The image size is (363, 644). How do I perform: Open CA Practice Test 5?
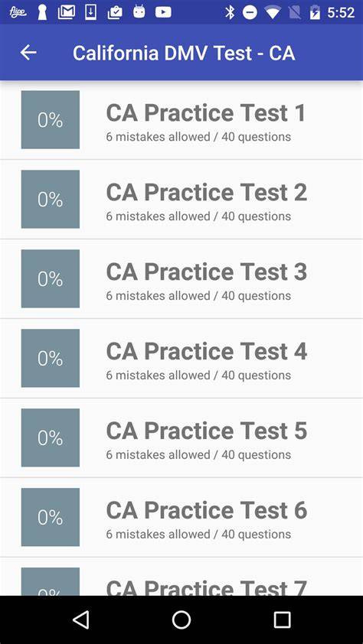(181, 437)
